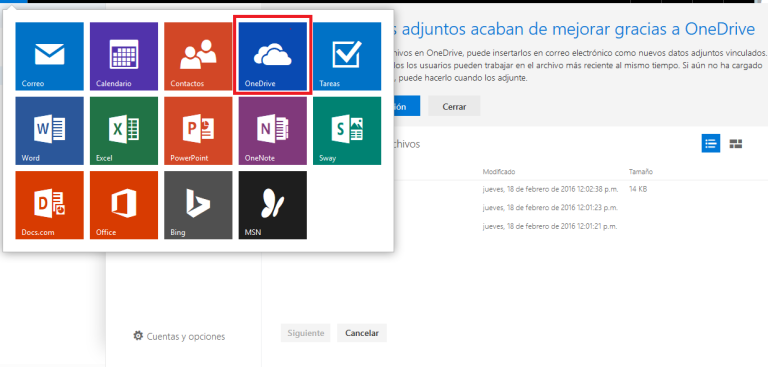Sort by Tamaño column header
Screen dimensions: 768x367
pos(641,172)
